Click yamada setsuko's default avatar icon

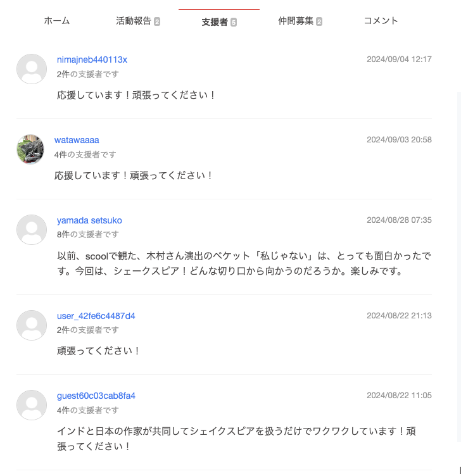[32, 230]
